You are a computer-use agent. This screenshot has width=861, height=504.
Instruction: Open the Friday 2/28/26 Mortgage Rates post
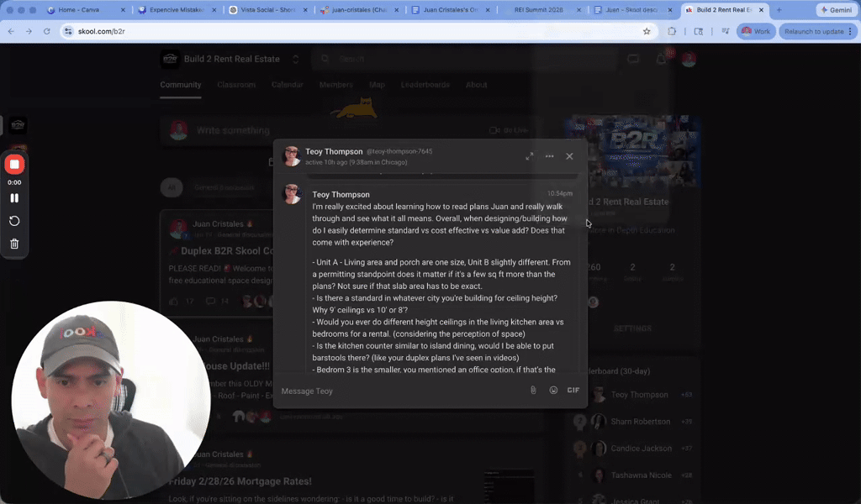point(240,481)
